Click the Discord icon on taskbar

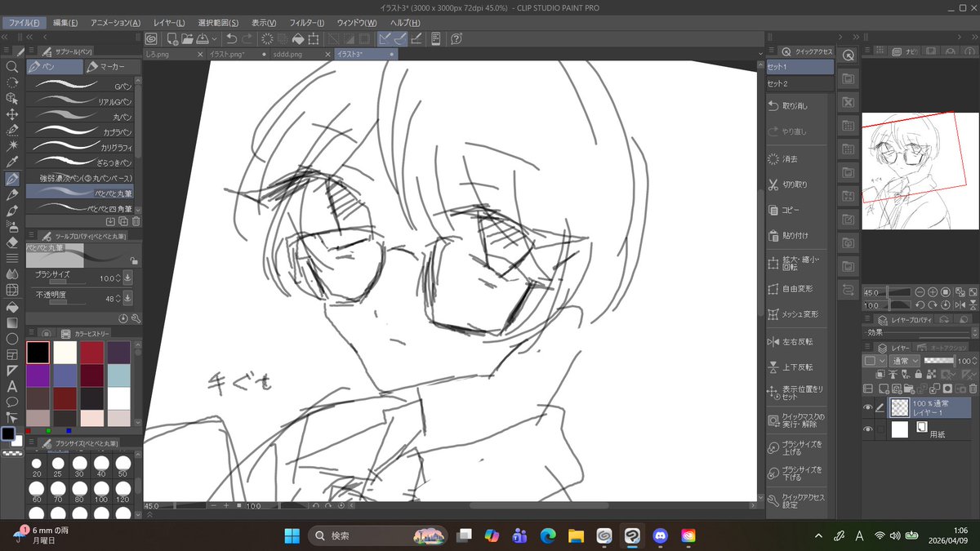coord(661,535)
